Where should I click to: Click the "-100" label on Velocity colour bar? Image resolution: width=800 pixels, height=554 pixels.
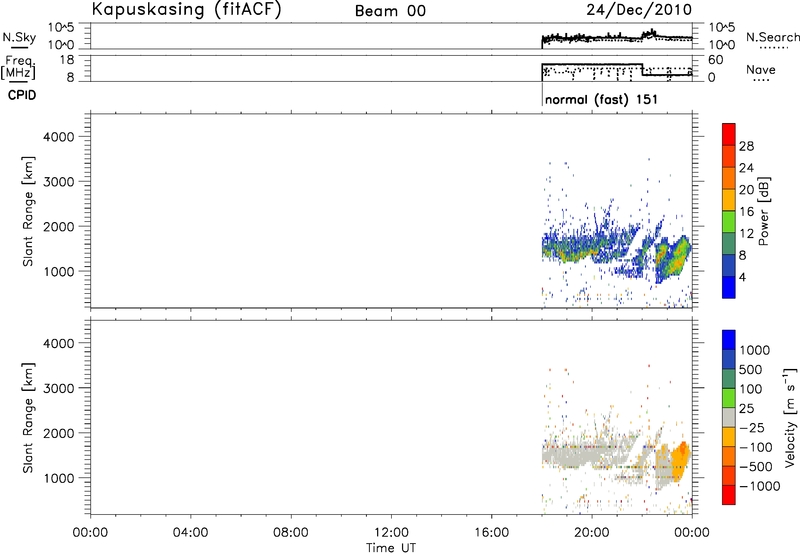coord(756,447)
